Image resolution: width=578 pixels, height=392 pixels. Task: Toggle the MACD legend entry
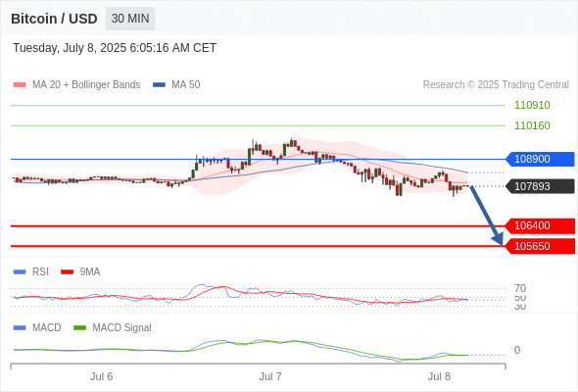[37, 327]
